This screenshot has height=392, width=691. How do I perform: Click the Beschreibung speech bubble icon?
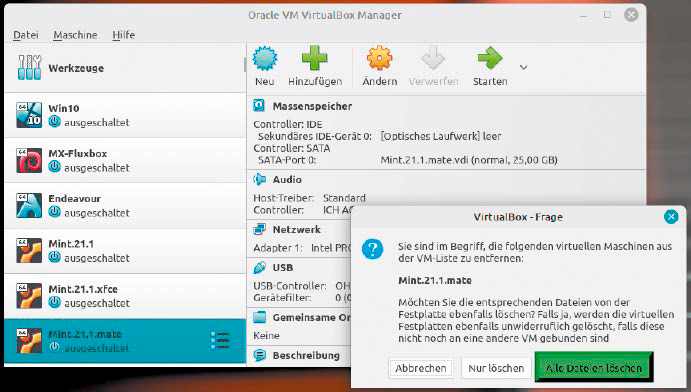[260, 355]
